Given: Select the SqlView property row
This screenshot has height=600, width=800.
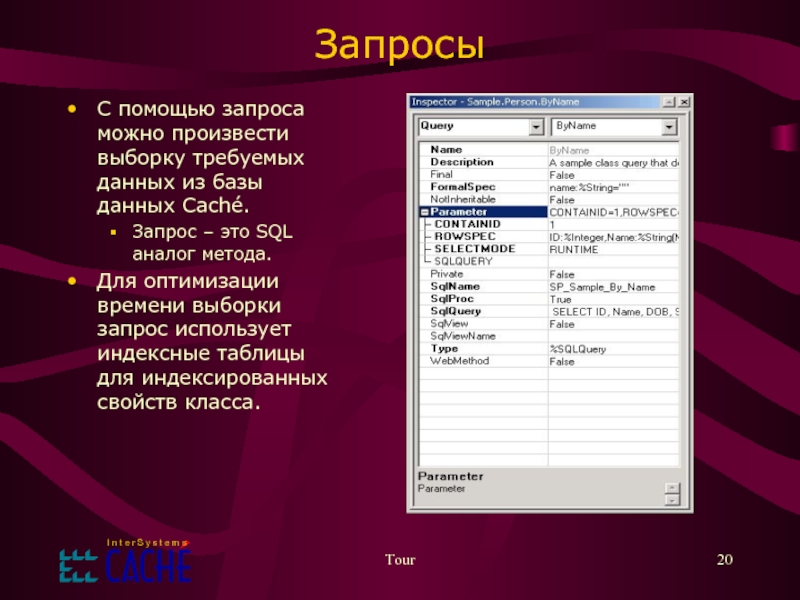Looking at the screenshot, I should coord(549,323).
